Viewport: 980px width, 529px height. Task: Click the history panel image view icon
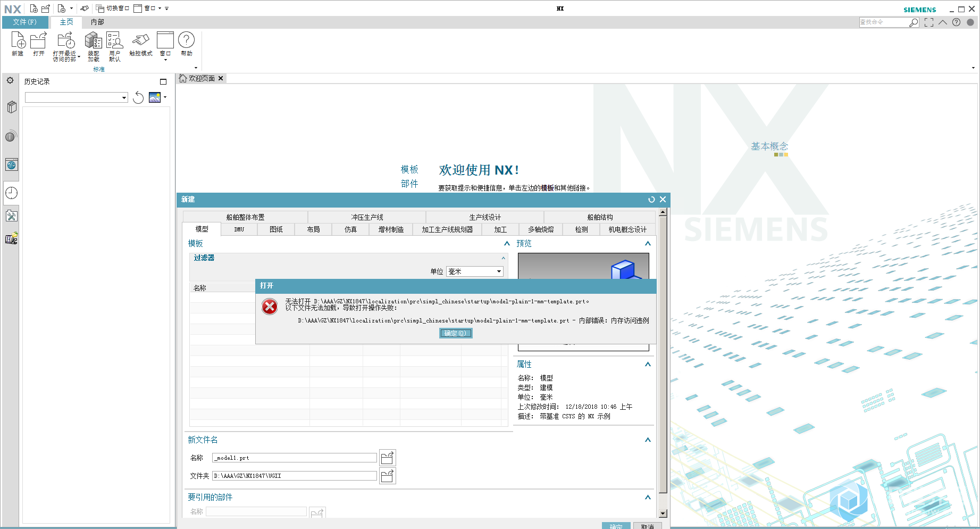click(x=155, y=97)
